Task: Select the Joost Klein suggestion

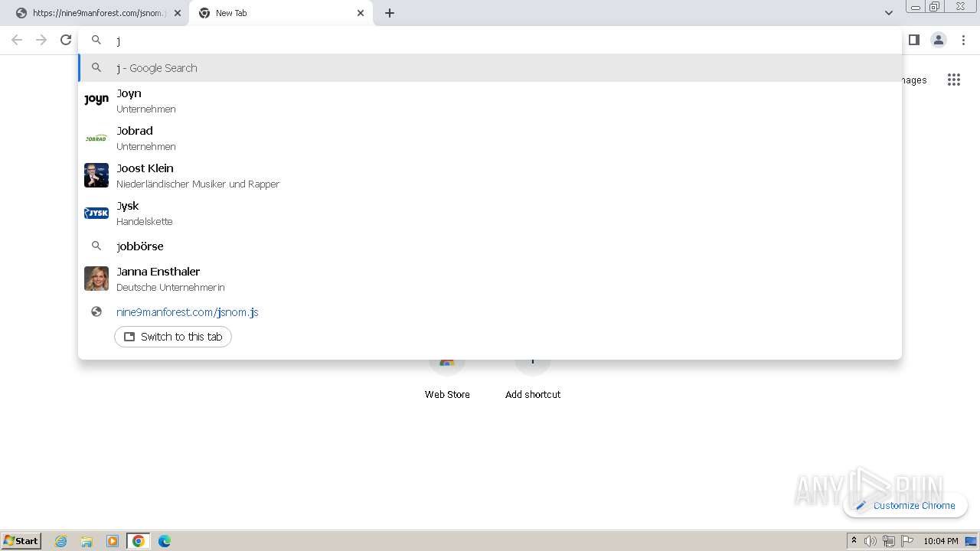Action: pyautogui.click(x=490, y=175)
